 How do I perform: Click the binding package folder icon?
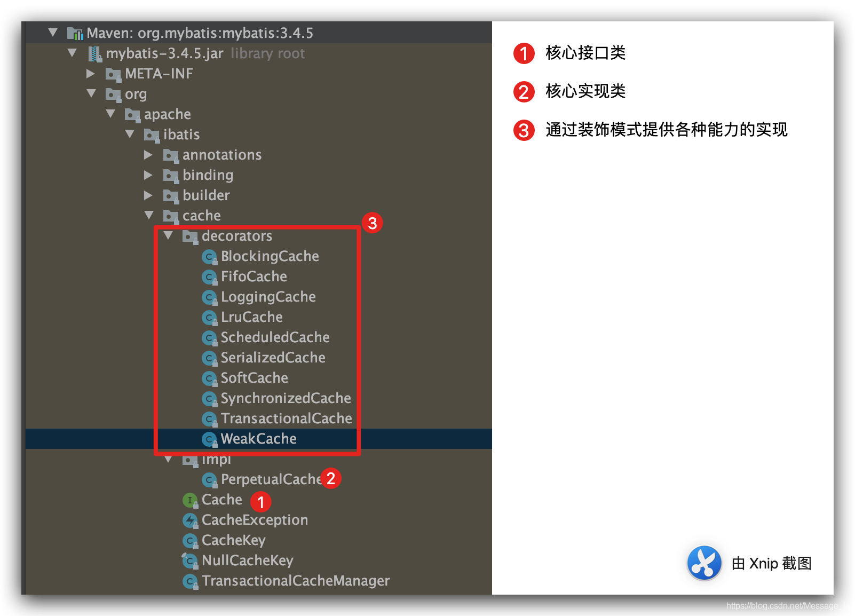click(x=171, y=176)
